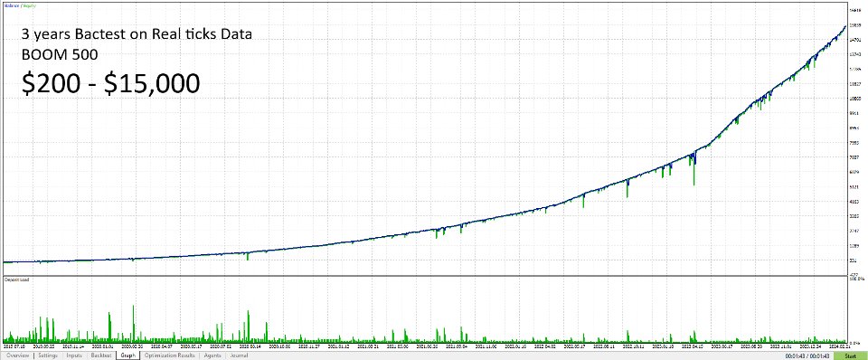868x360 pixels.
Task: Click the $200 - $15,000 headline text
Action: 110,84
